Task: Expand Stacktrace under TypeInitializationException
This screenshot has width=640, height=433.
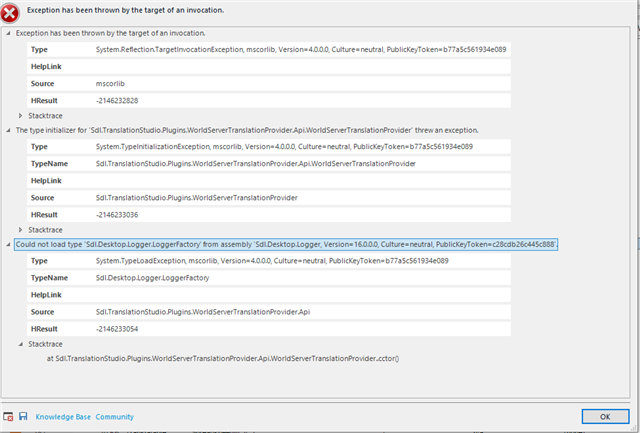Action: tap(20, 230)
